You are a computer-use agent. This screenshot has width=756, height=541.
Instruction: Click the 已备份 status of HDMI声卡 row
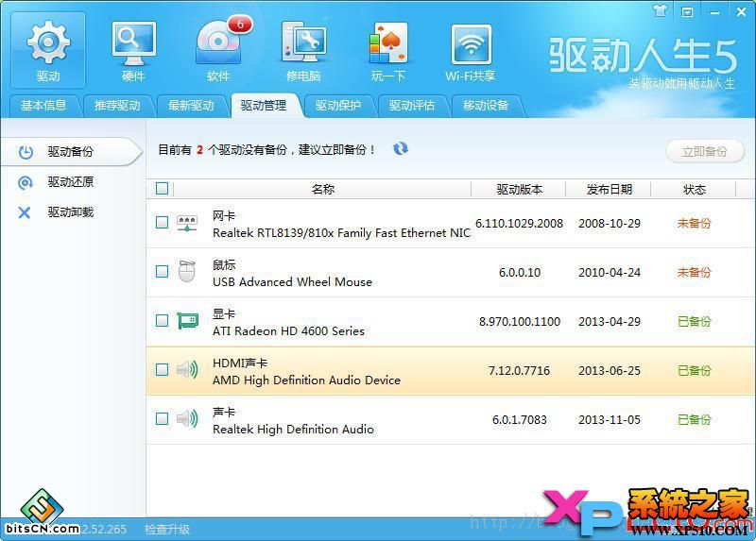[x=695, y=370]
